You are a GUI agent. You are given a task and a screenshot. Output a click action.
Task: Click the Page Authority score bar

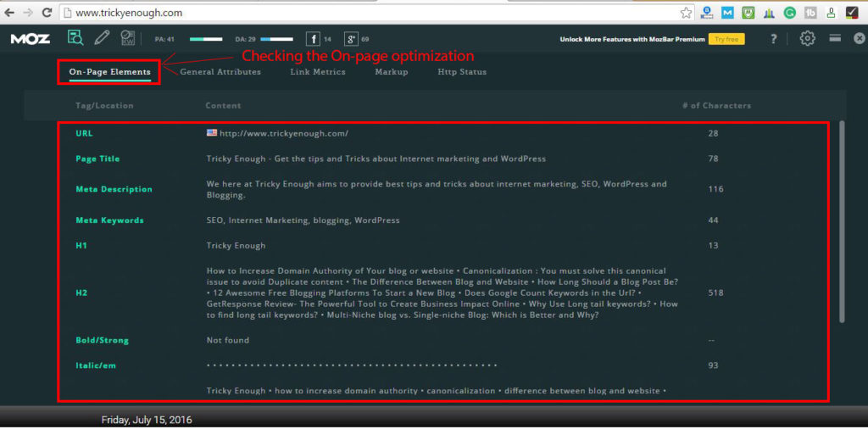point(205,39)
